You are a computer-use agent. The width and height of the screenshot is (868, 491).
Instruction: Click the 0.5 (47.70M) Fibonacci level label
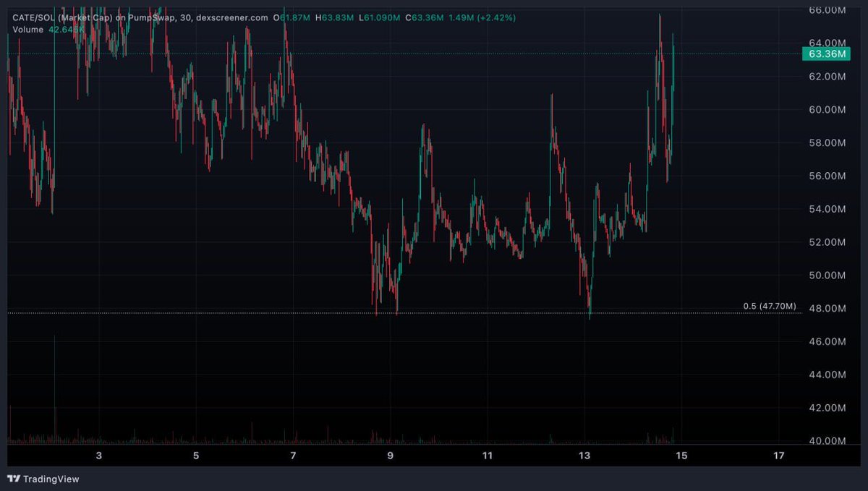770,307
